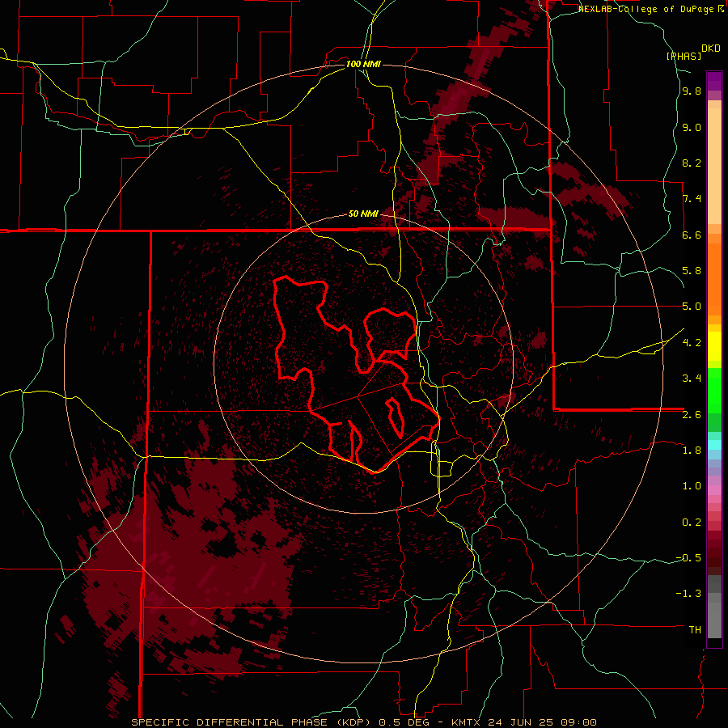Click the [PHAS] units label
Screen dimensions: 728x728
(x=684, y=57)
